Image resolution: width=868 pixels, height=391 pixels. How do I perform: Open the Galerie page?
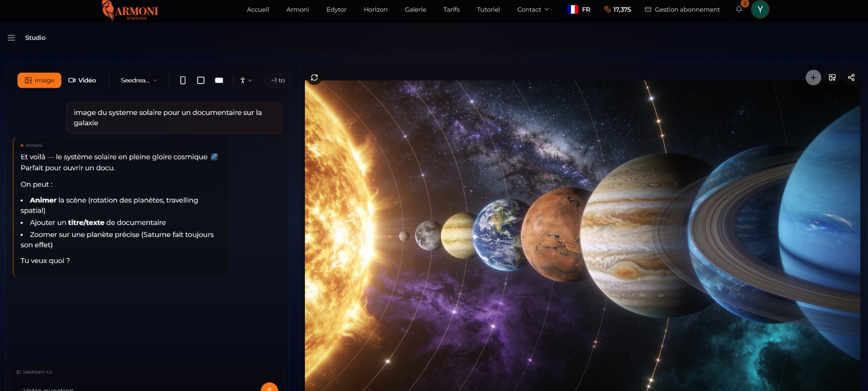tap(416, 9)
